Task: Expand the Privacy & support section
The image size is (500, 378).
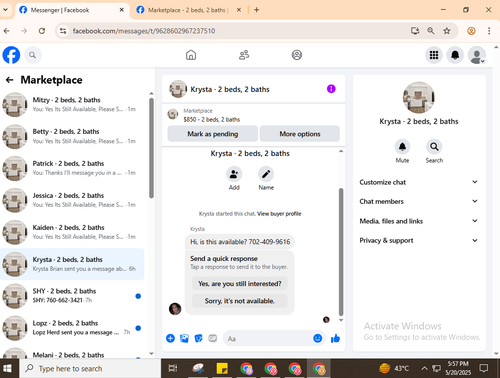Action: click(418, 240)
